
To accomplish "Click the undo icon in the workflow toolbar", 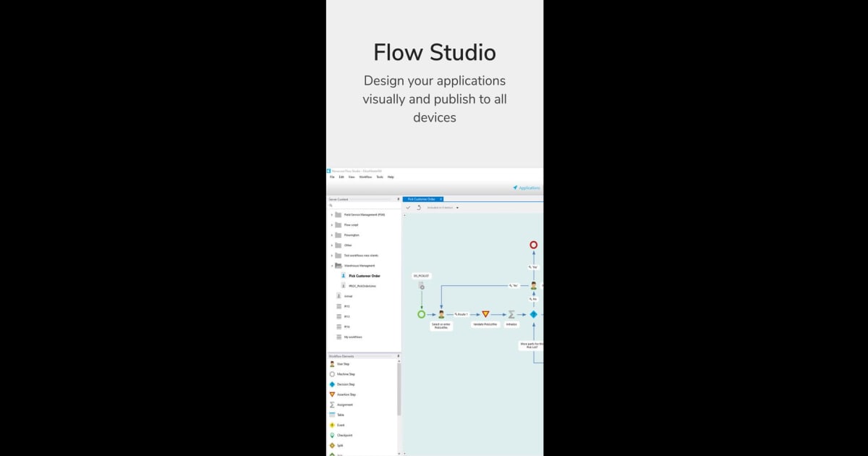I will (x=419, y=208).
